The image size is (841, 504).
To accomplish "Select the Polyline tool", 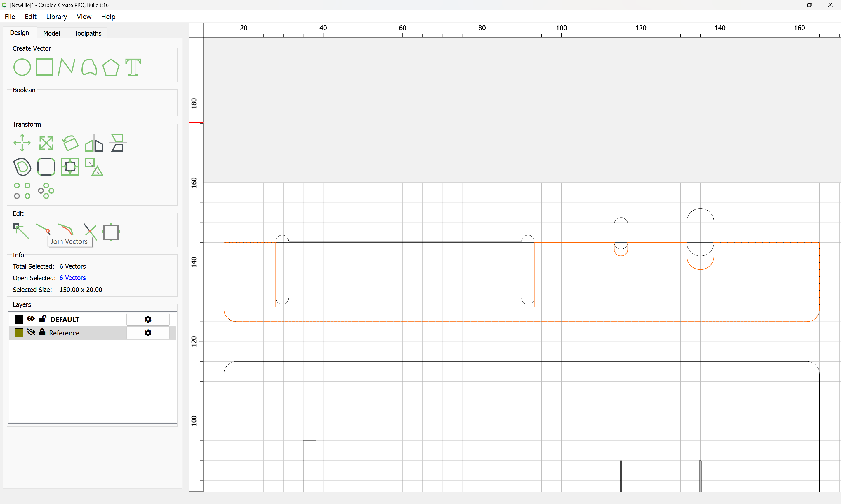I will [x=66, y=67].
